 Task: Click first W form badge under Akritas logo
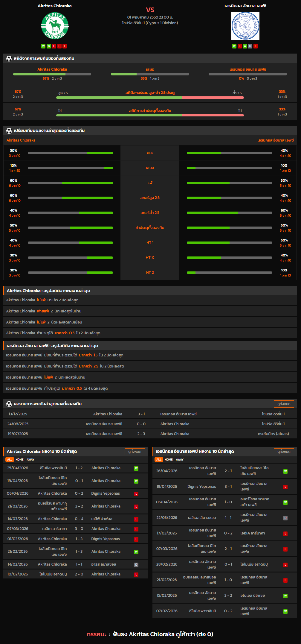pyautogui.click(x=43, y=46)
